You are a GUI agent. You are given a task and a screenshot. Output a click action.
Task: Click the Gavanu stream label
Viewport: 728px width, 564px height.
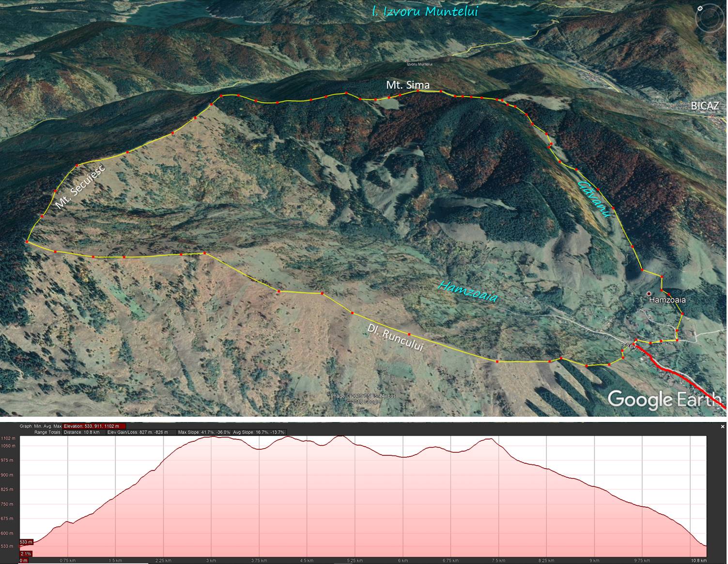point(595,199)
